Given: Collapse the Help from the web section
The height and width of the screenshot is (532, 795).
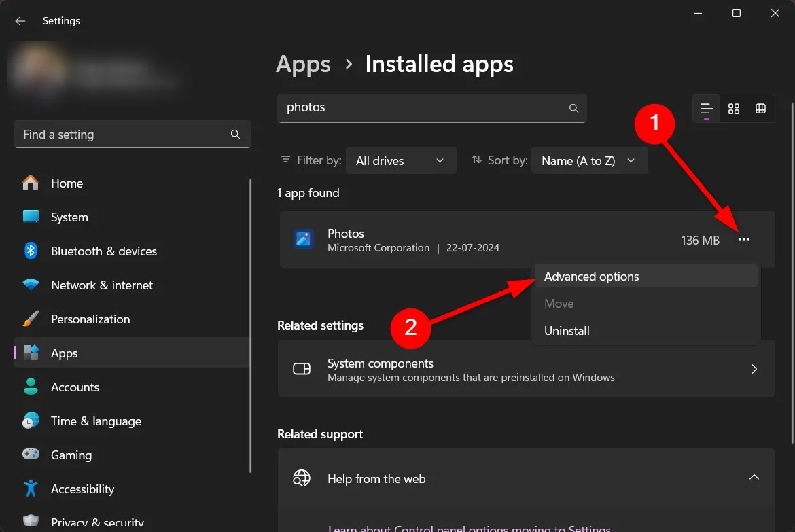Looking at the screenshot, I should [x=754, y=477].
